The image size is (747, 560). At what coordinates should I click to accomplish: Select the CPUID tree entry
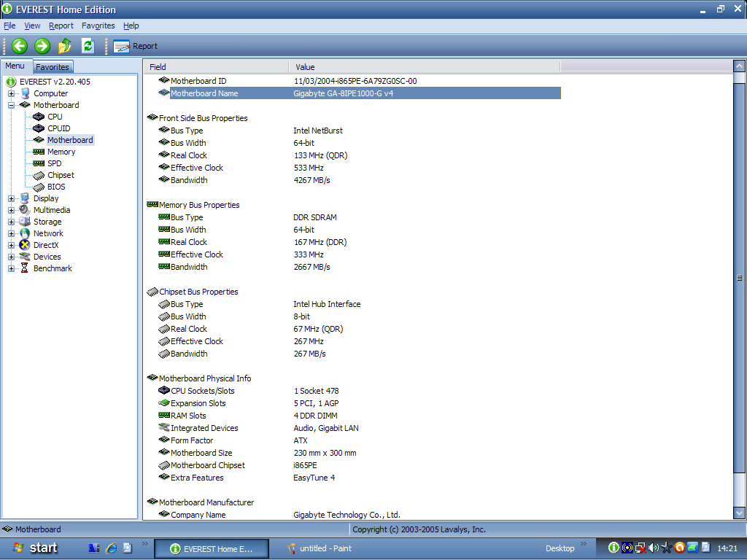58,128
